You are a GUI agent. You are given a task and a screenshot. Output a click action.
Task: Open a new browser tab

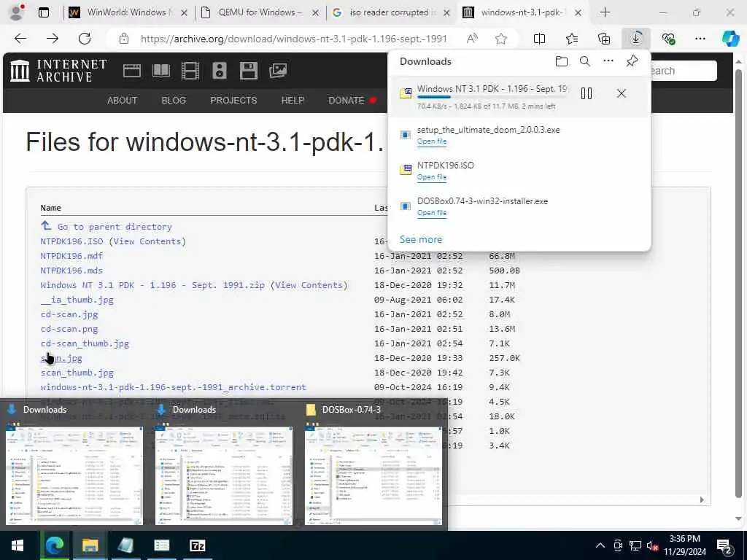605,12
